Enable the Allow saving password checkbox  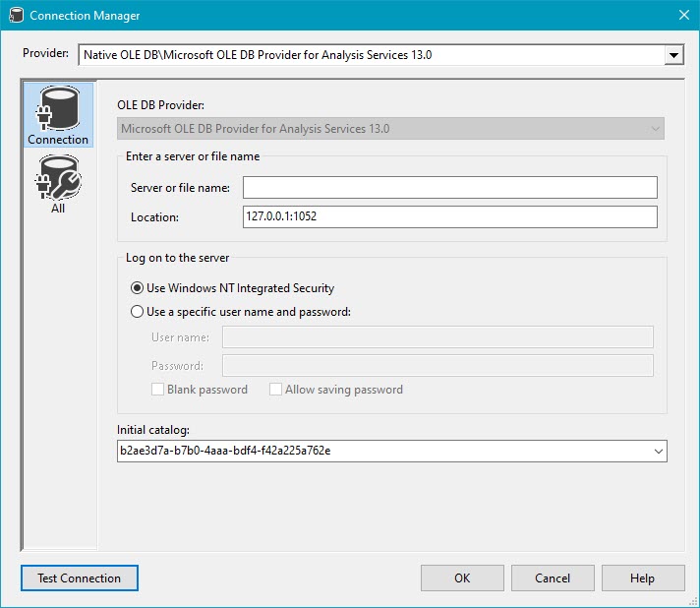(x=275, y=390)
